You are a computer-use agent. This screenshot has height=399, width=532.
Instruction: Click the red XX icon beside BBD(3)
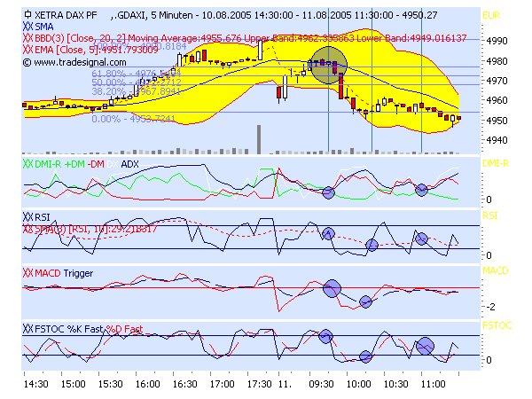click(x=28, y=38)
